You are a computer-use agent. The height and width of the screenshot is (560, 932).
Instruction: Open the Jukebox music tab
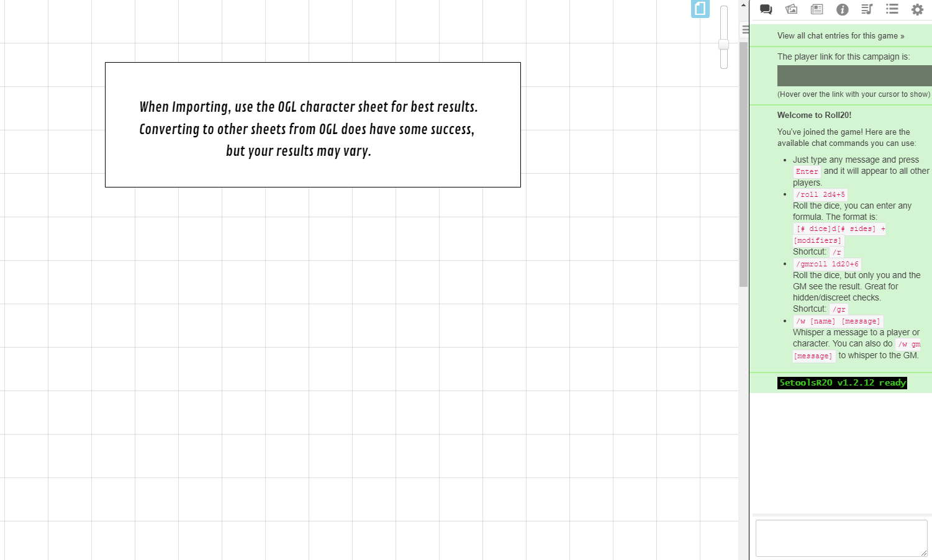[867, 9]
